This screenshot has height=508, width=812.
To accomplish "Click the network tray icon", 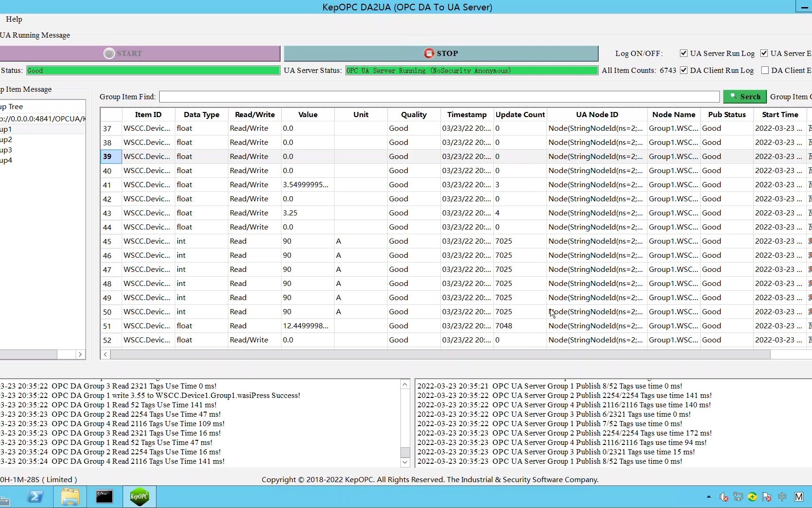I will click(738, 497).
